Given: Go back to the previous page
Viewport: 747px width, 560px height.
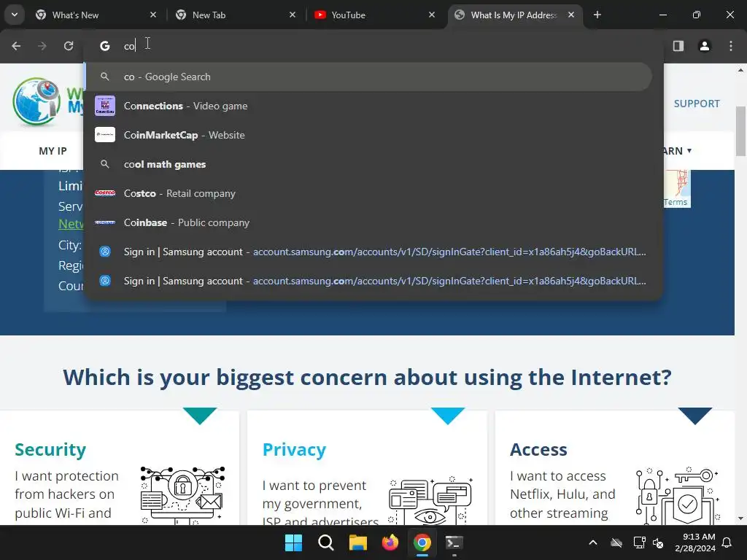Looking at the screenshot, I should [16, 46].
